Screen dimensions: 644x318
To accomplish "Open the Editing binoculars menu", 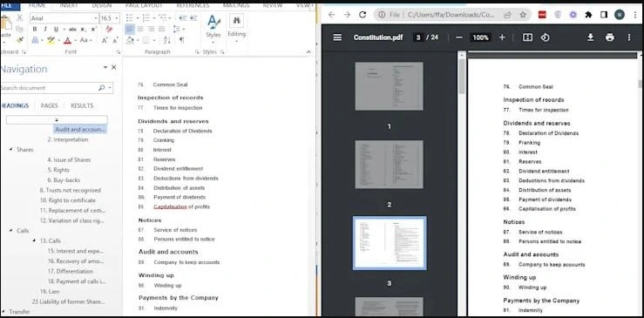I will coord(236,27).
